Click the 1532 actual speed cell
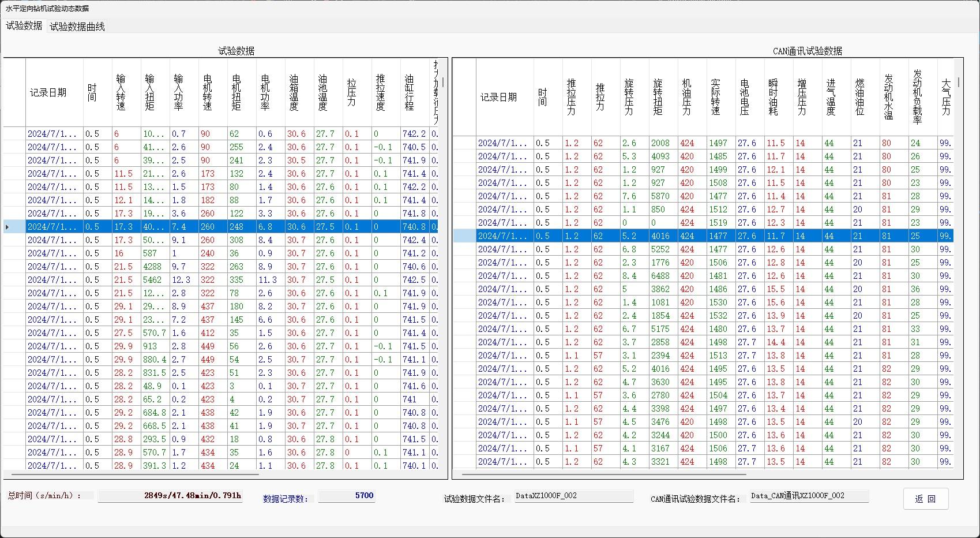 coord(721,316)
